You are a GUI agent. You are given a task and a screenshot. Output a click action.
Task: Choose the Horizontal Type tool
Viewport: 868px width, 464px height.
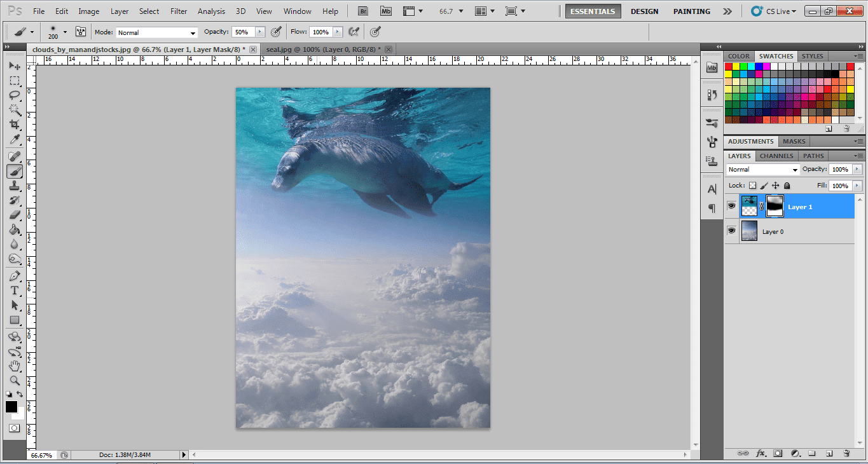point(14,290)
